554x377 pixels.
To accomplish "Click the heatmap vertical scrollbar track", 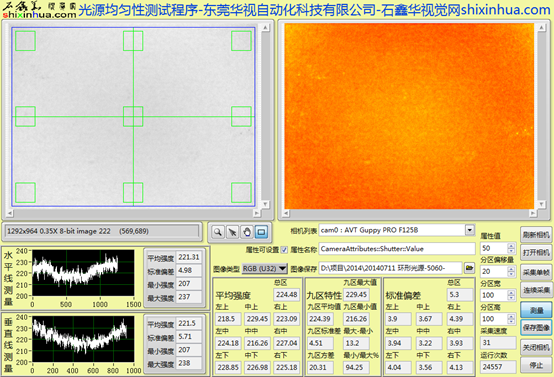I will (541, 116).
